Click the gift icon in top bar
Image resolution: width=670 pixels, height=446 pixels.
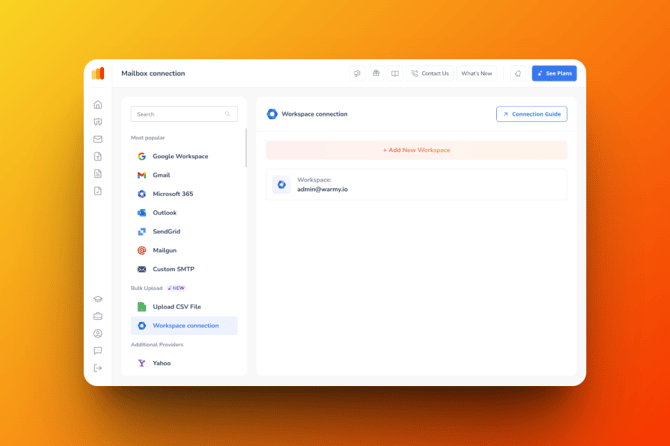[x=376, y=74]
